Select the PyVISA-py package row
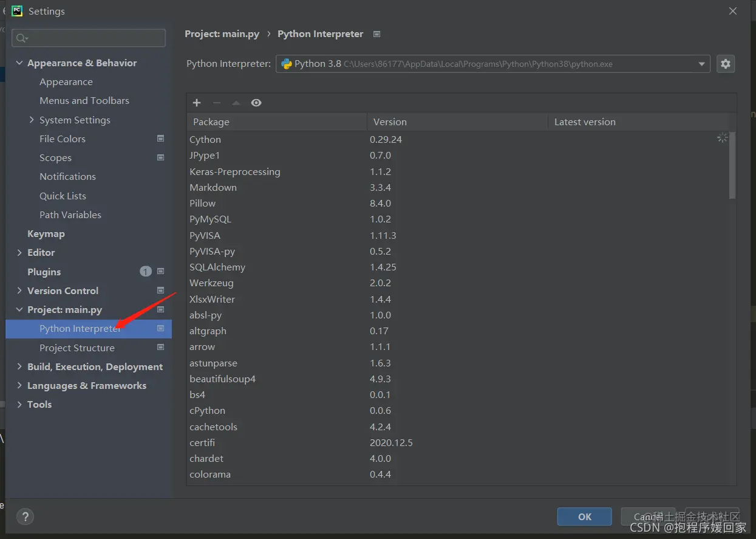 point(458,251)
